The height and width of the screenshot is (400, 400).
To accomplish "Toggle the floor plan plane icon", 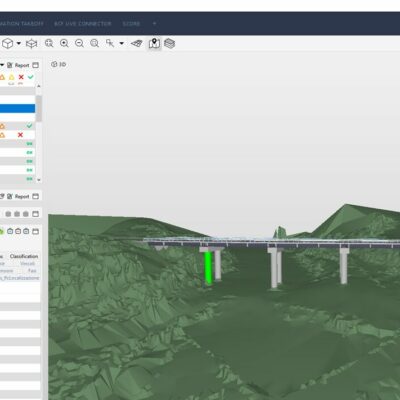I will [x=137, y=43].
